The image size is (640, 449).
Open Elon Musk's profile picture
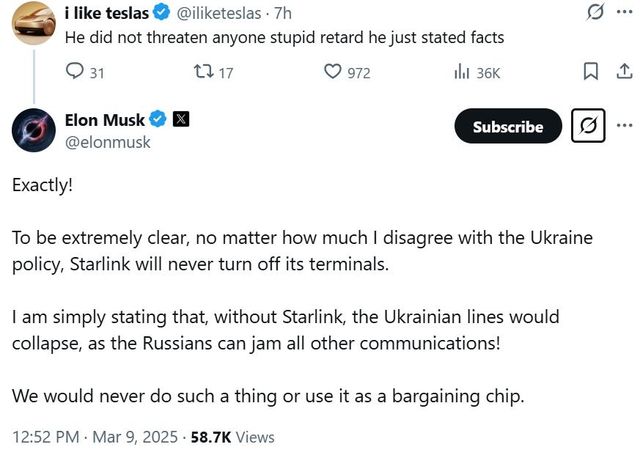pos(32,131)
